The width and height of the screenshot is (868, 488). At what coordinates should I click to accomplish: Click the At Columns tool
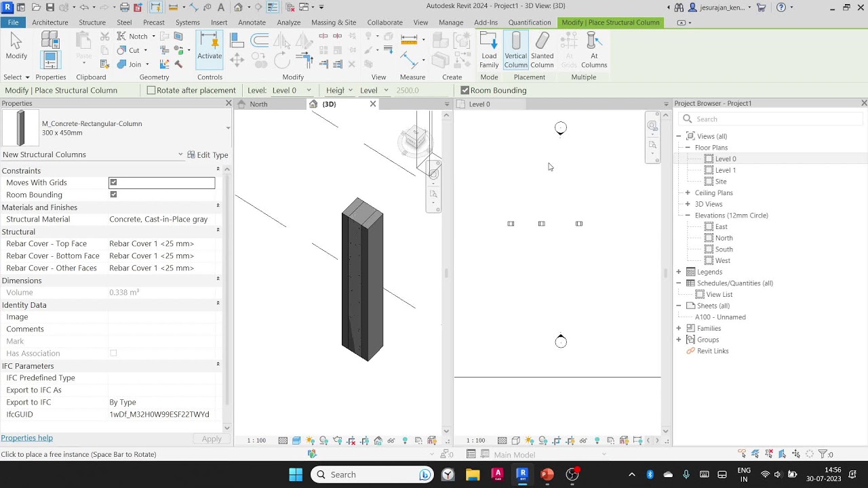(x=594, y=50)
